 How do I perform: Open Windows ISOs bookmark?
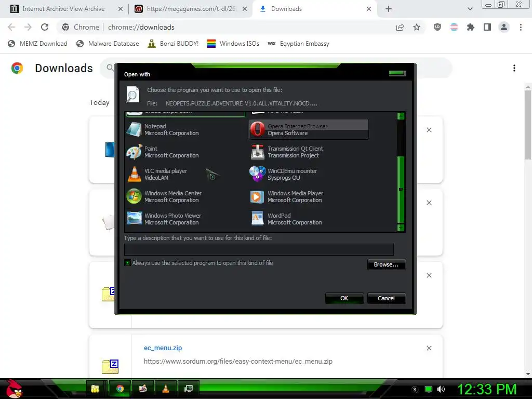click(x=233, y=44)
